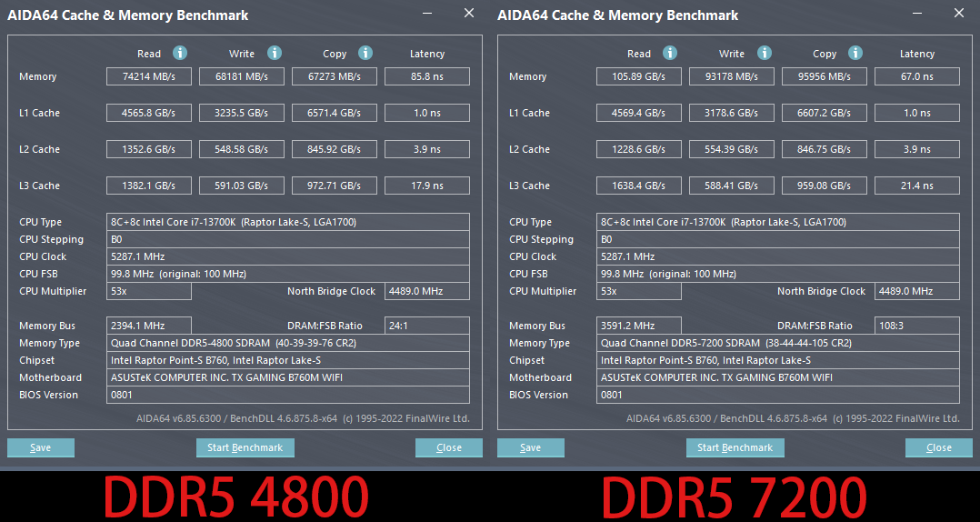Start Benchmark in the DDR5-4800 window
Viewport: 980px width, 522px height.
pos(245,447)
